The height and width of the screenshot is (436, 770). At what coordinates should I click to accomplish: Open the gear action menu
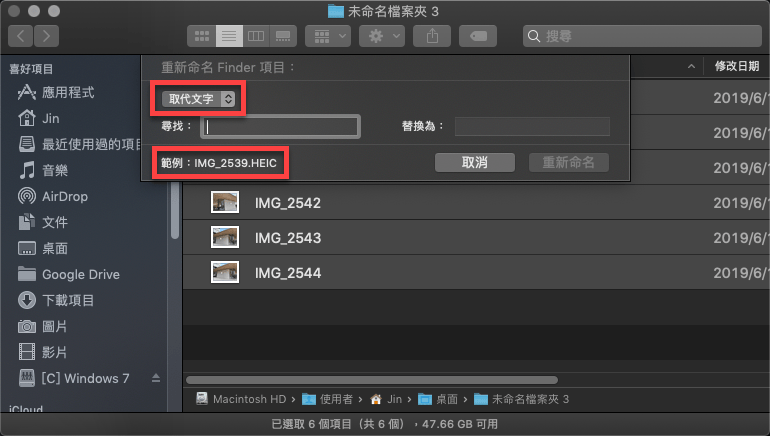(x=382, y=36)
